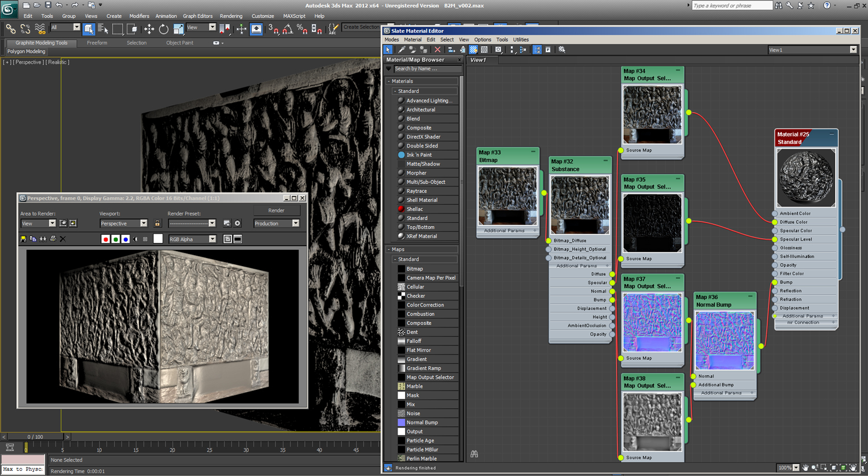Open the selection filter All dropdown
Screen dimensions: 868x476
65,27
